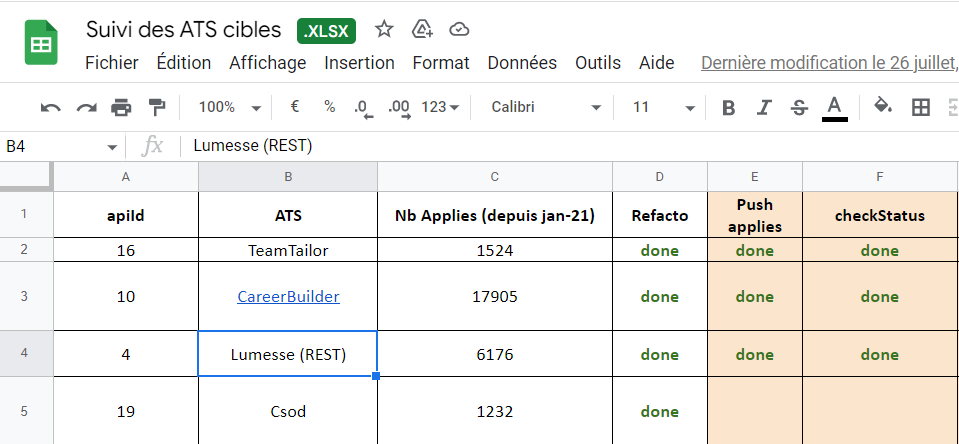
Task: Expand the B4 name box dropdown
Action: tap(112, 147)
